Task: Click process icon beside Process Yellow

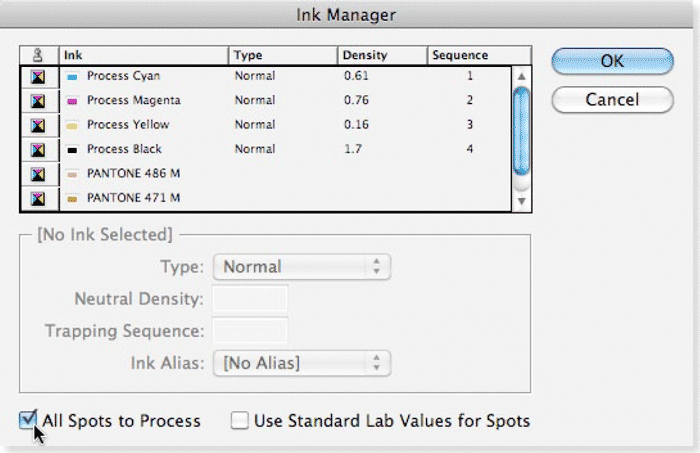Action: (x=38, y=125)
